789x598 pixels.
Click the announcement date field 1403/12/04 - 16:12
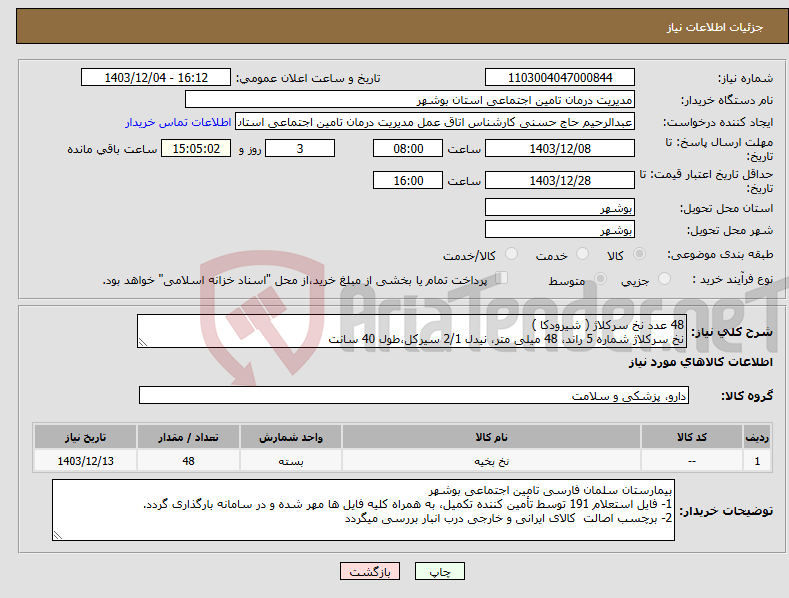156,78
